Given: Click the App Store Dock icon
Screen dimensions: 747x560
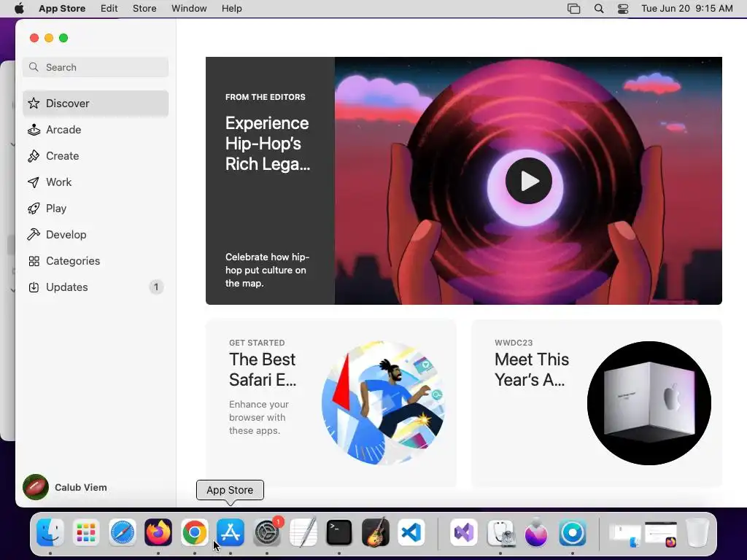Looking at the screenshot, I should pos(231,532).
